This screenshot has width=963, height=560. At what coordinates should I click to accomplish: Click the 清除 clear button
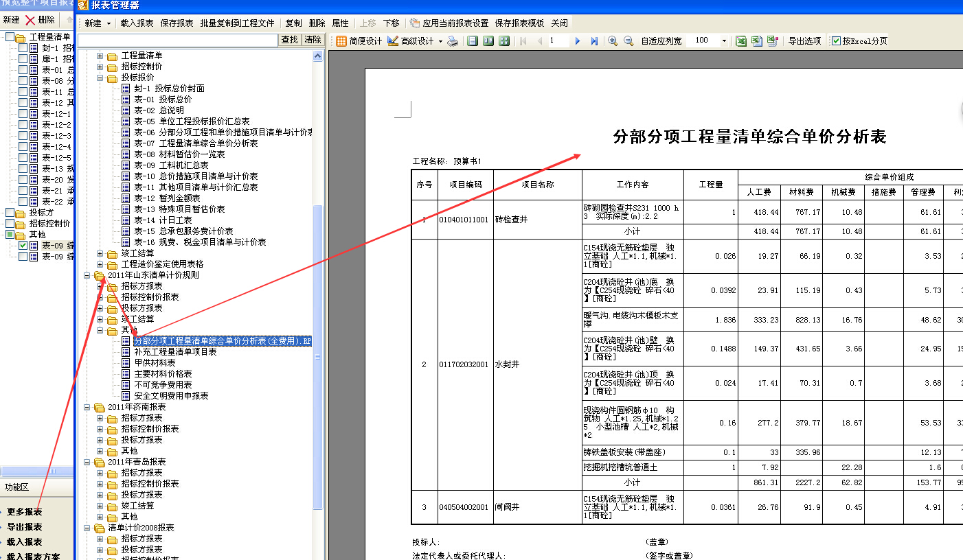click(313, 40)
